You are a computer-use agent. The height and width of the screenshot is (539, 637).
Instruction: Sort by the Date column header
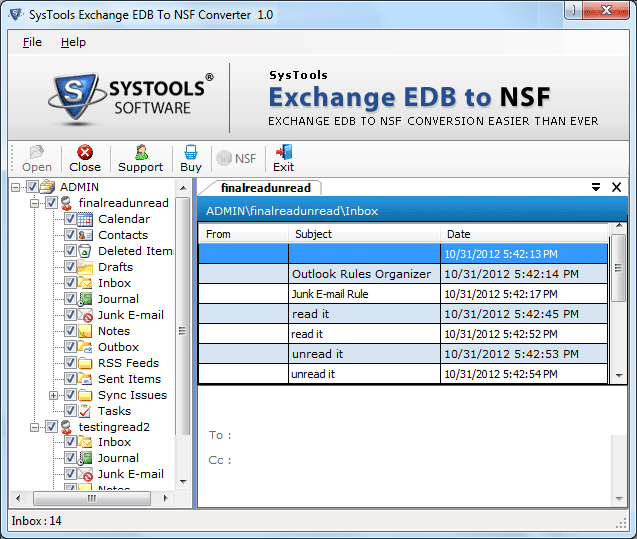(526, 234)
